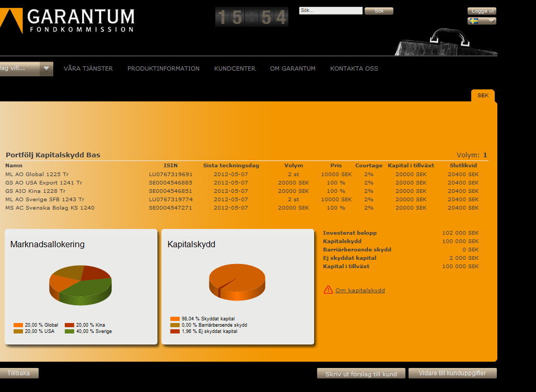Open the Våra tjänster menu

[88, 68]
